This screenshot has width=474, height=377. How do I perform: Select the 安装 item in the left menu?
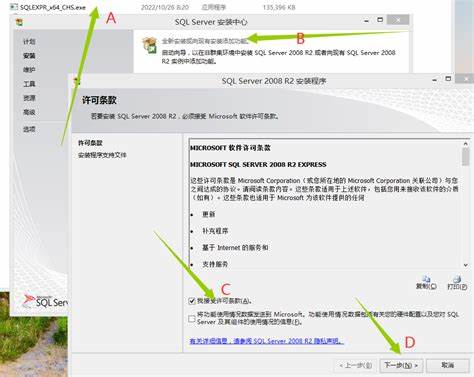pos(29,56)
